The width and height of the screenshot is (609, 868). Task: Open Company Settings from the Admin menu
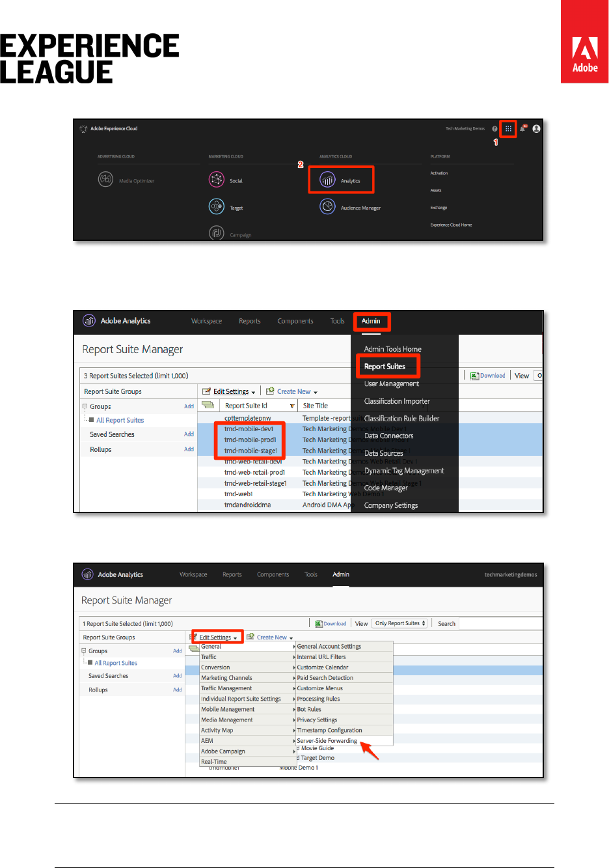pos(391,505)
